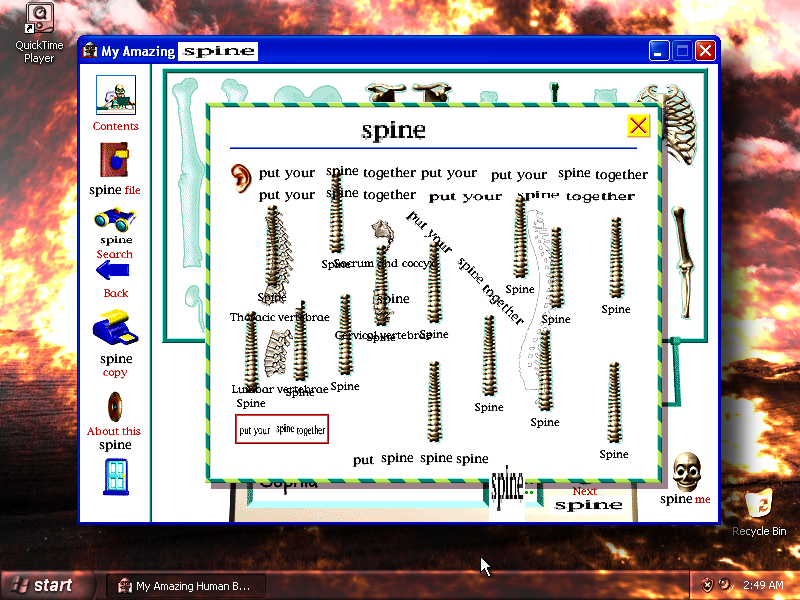
Task: Click the far-right upper spine column image
Action: 616,258
